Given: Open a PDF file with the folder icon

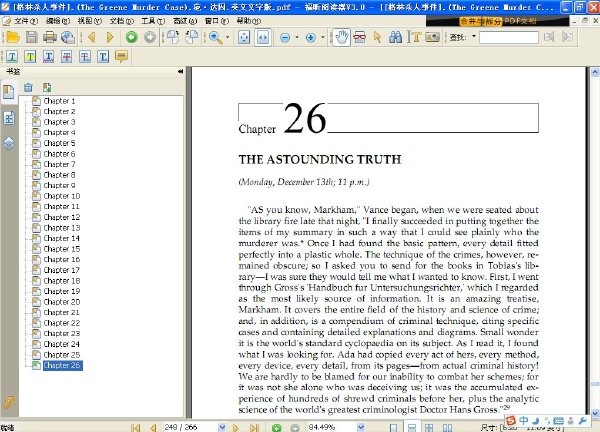Looking at the screenshot, I should 13,37.
